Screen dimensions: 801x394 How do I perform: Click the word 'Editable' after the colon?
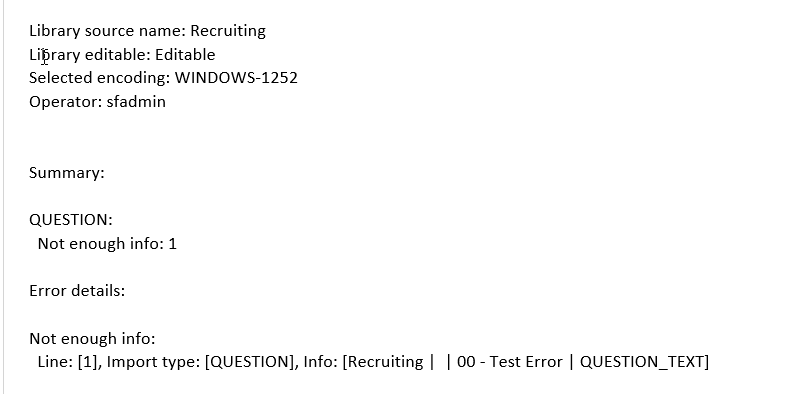pyautogui.click(x=185, y=54)
